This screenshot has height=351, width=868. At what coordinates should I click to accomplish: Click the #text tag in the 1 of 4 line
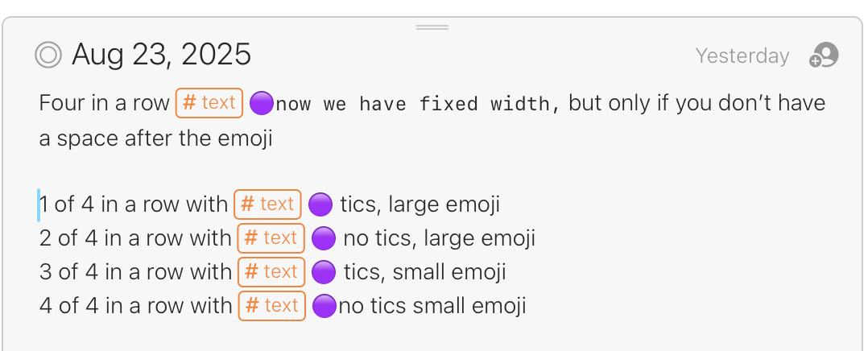[267, 204]
